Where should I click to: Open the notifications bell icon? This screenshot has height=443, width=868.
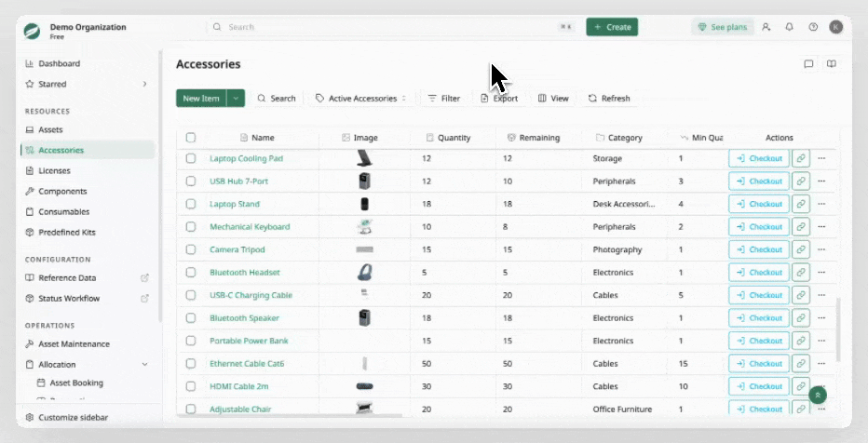[x=790, y=27]
